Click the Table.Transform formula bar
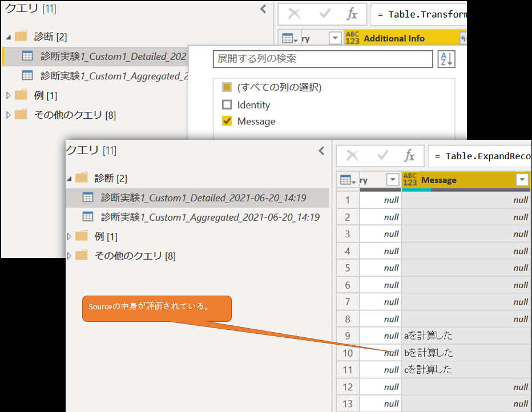This screenshot has height=412, width=532. tap(419, 15)
